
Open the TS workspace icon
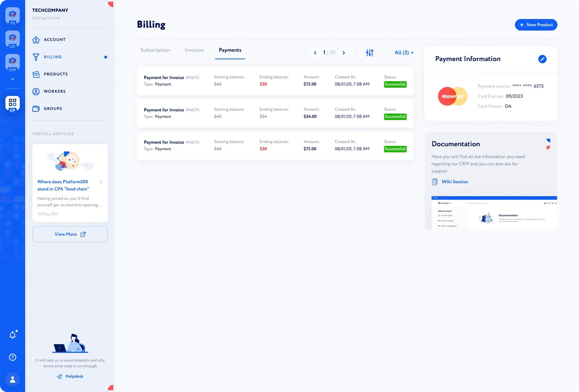(13, 16)
